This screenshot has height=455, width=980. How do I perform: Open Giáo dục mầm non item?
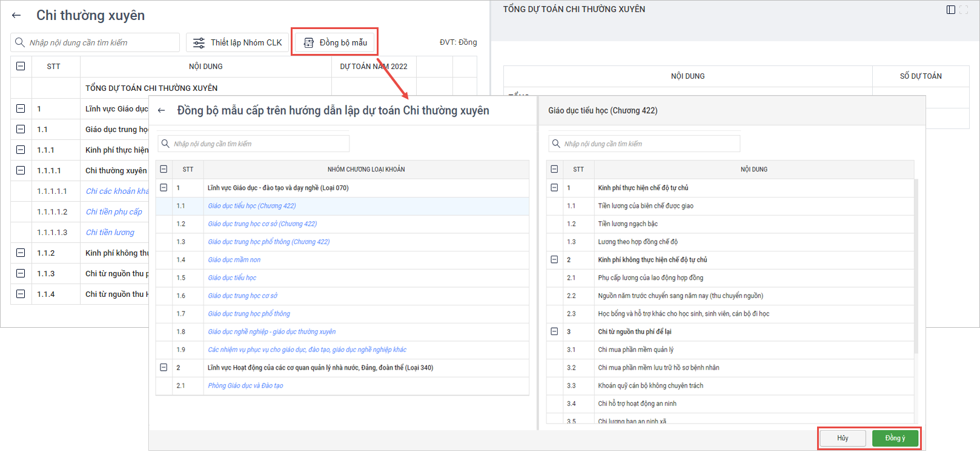[234, 260]
